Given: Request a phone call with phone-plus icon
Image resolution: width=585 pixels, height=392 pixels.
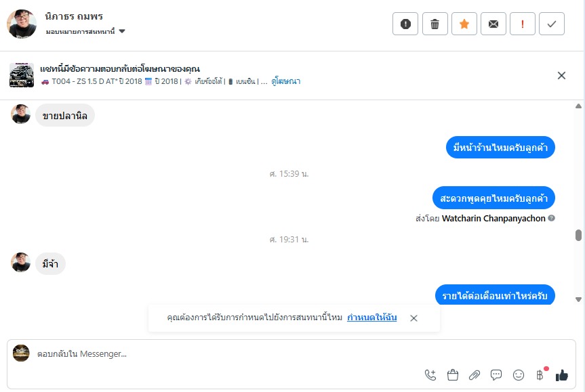Looking at the screenshot, I should [430, 375].
